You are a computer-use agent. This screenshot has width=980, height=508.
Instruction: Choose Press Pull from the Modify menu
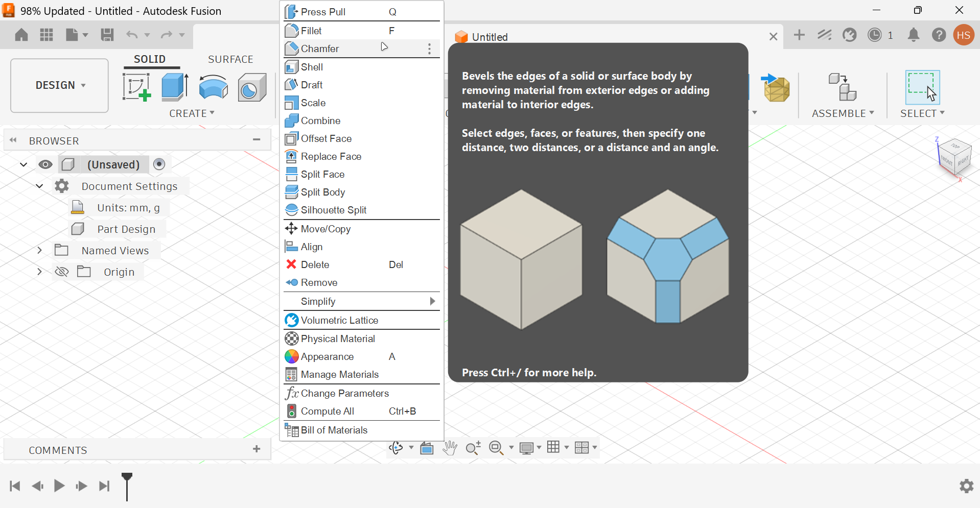362,12
